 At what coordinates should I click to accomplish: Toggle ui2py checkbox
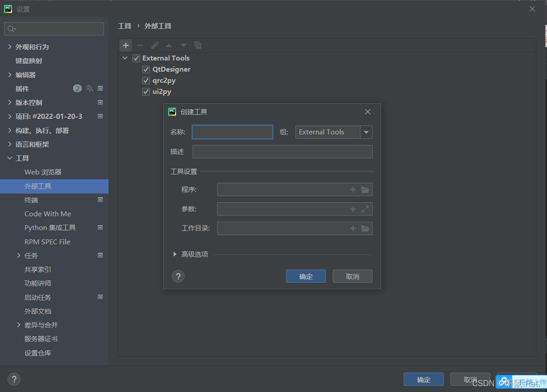[146, 92]
